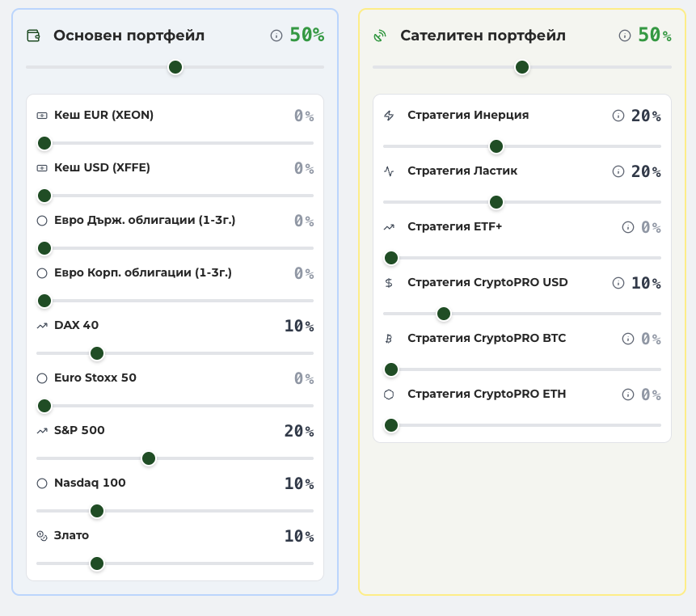This screenshot has width=696, height=616.
Task: Open info icon for Стратегия Ластик
Action: [x=618, y=171]
